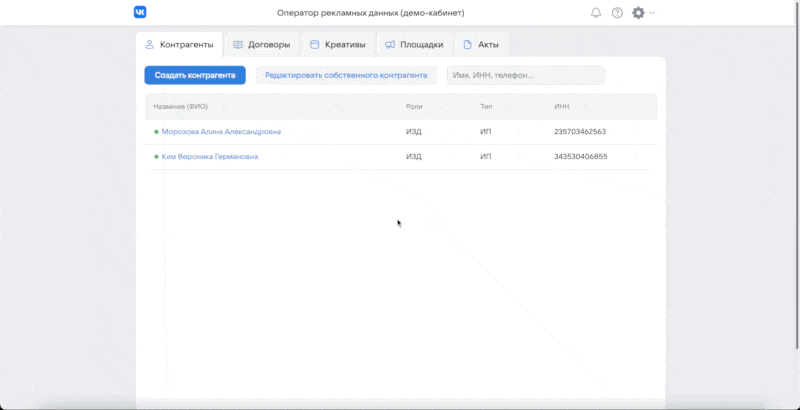
Task: Click the Создать контрагента button
Action: [195, 75]
